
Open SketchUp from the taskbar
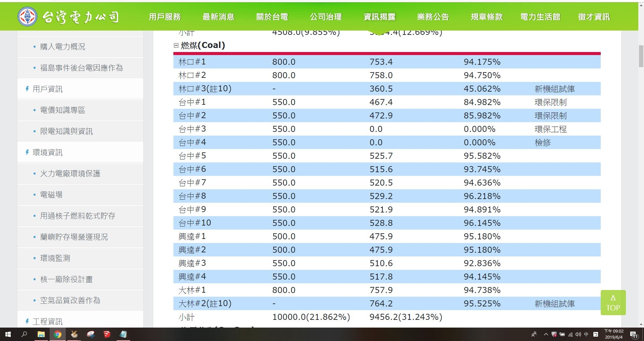point(107,334)
